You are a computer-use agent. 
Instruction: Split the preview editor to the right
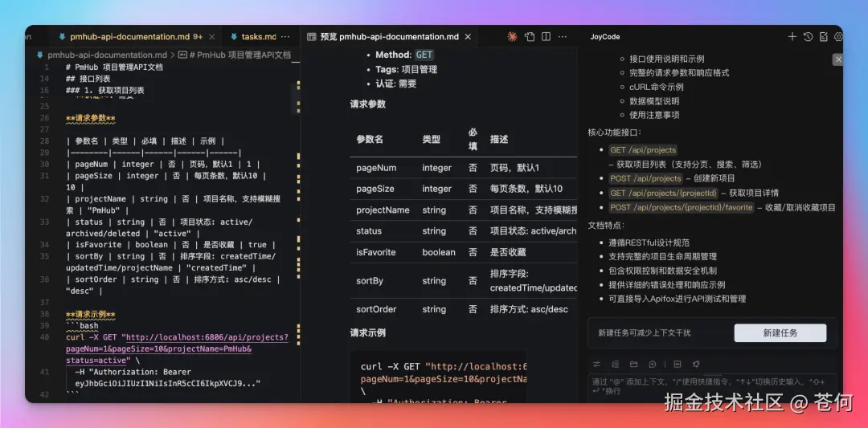[x=547, y=37]
